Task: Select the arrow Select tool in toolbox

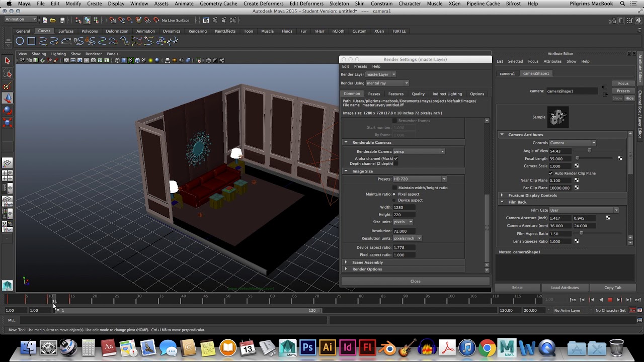Action: tap(8, 60)
